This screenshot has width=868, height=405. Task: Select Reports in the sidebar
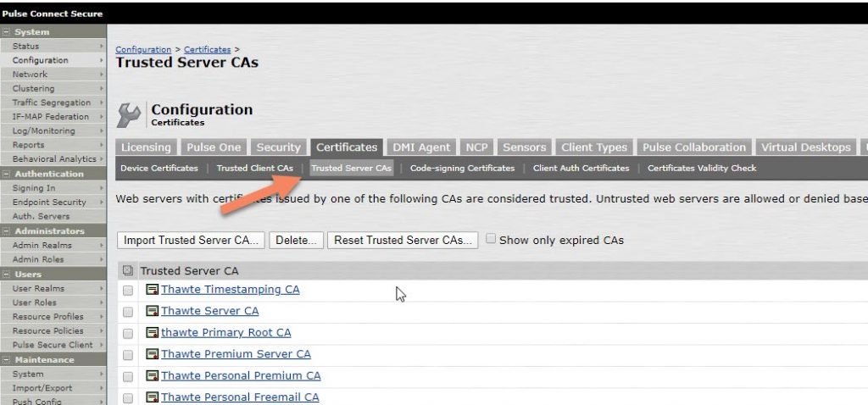(x=28, y=145)
